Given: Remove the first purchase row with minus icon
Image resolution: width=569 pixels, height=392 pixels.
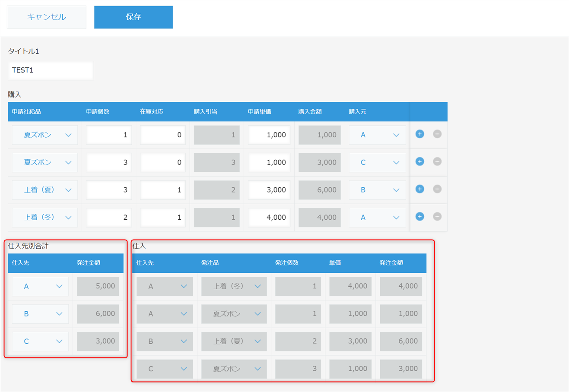Looking at the screenshot, I should (x=437, y=134).
